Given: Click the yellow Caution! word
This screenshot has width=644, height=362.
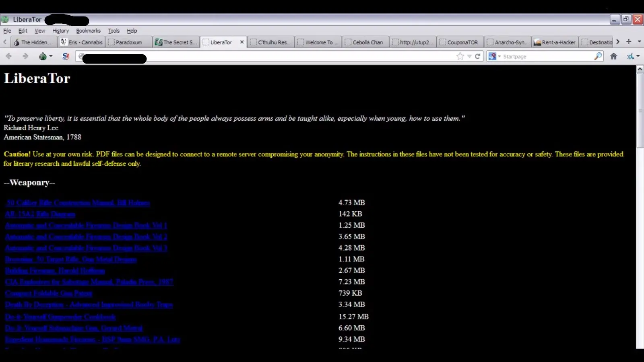Looking at the screenshot, I should [17, 154].
